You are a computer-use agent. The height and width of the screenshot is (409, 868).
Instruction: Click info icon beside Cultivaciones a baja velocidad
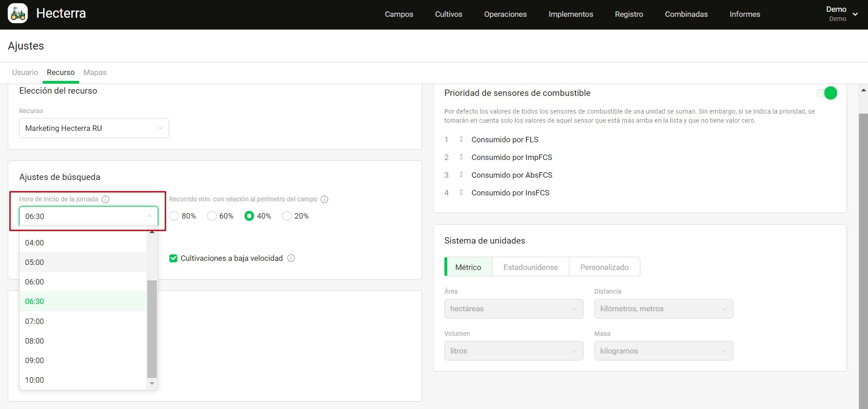[291, 258]
